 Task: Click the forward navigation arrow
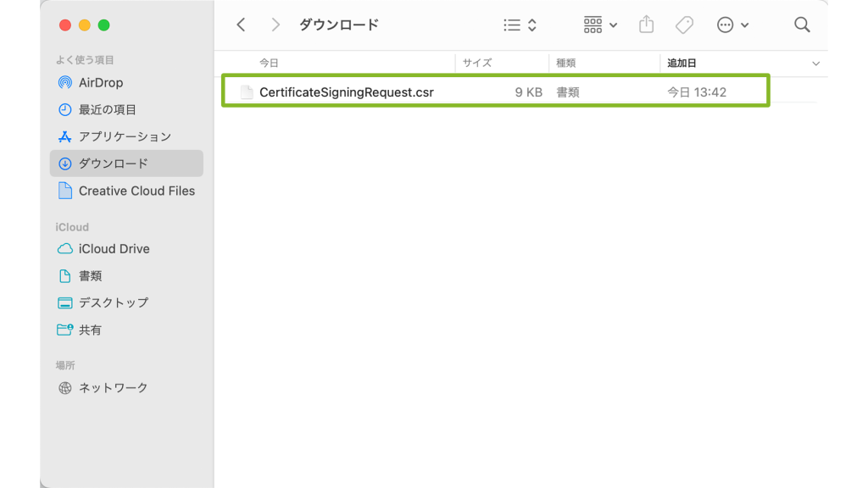[x=275, y=25]
